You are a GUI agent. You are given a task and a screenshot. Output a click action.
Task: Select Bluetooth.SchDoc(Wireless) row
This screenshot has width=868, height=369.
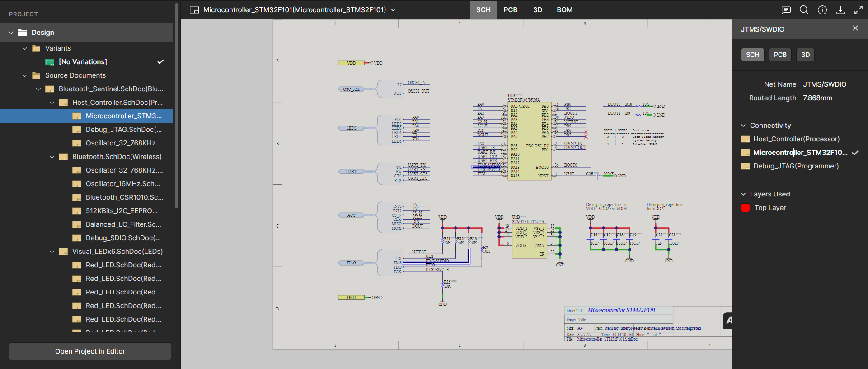(x=86, y=157)
